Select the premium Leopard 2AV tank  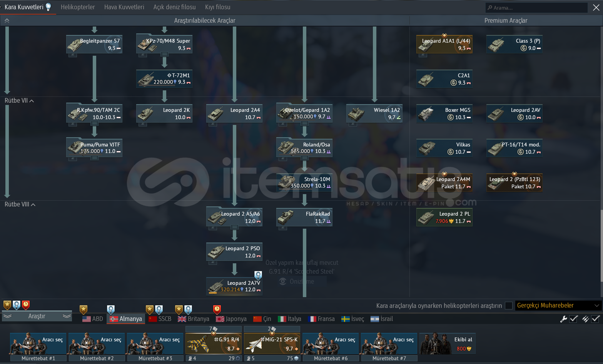(x=514, y=113)
